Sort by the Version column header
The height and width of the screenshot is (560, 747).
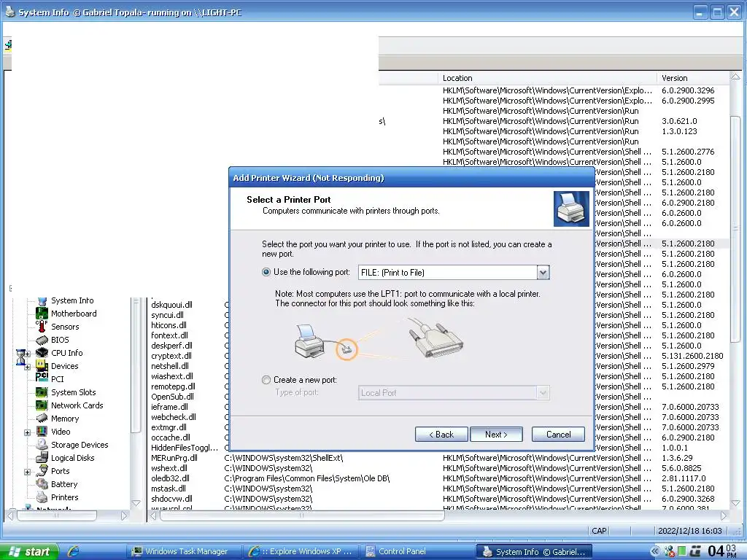(x=693, y=78)
